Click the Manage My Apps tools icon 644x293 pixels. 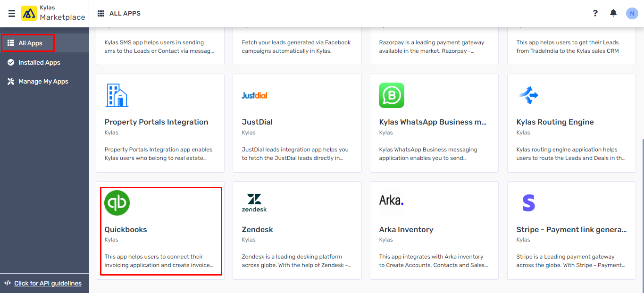coord(11,81)
